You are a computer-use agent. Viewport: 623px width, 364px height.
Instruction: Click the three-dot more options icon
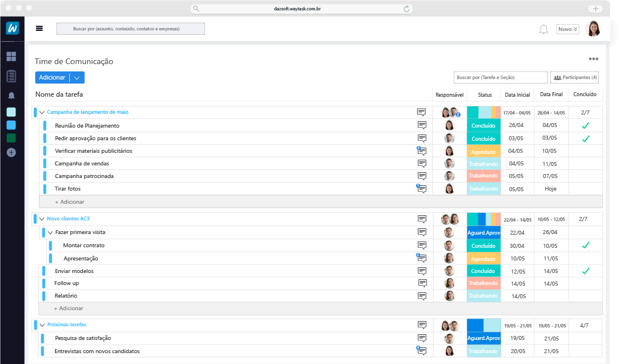(593, 59)
